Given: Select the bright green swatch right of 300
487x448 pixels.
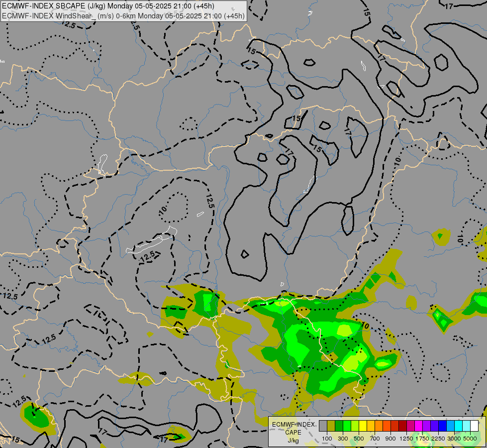Looking at the screenshot, I should [x=347, y=426].
